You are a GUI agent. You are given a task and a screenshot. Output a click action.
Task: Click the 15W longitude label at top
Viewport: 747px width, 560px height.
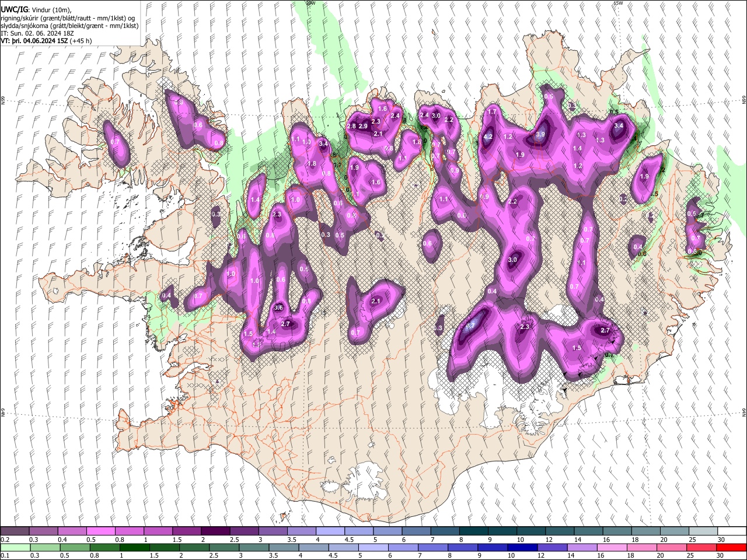pos(618,3)
